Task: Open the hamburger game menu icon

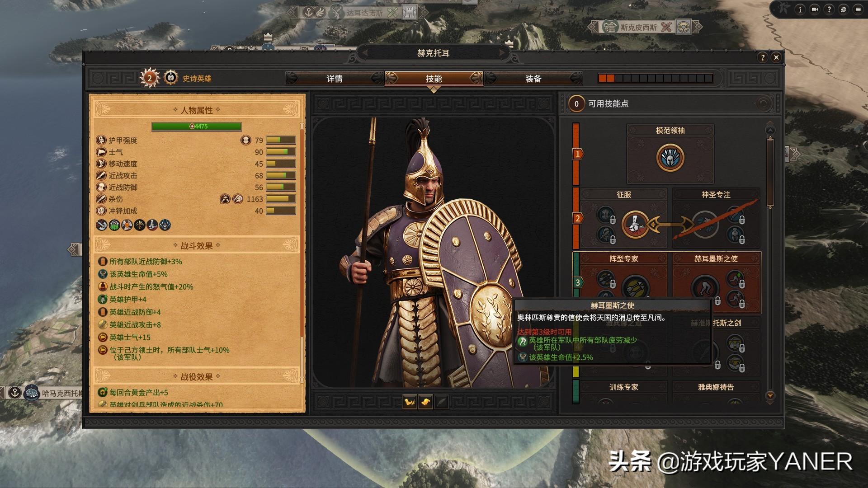Action: pyautogui.click(x=858, y=9)
